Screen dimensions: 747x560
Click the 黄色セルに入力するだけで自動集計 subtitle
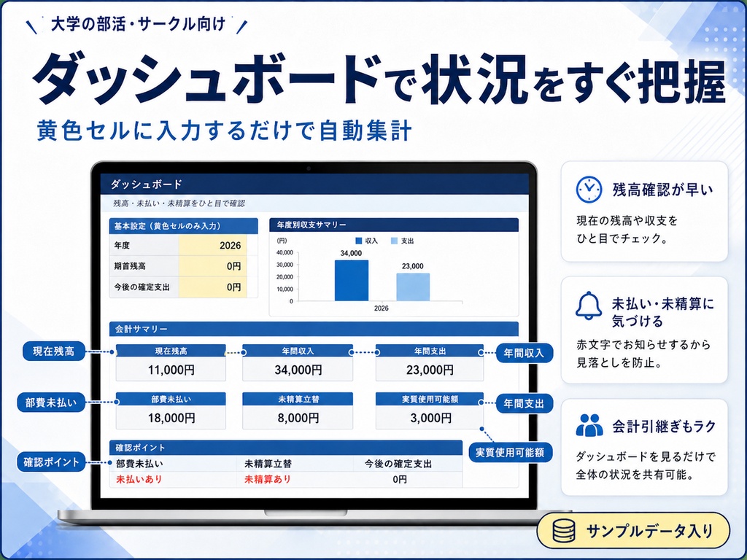pos(225,131)
